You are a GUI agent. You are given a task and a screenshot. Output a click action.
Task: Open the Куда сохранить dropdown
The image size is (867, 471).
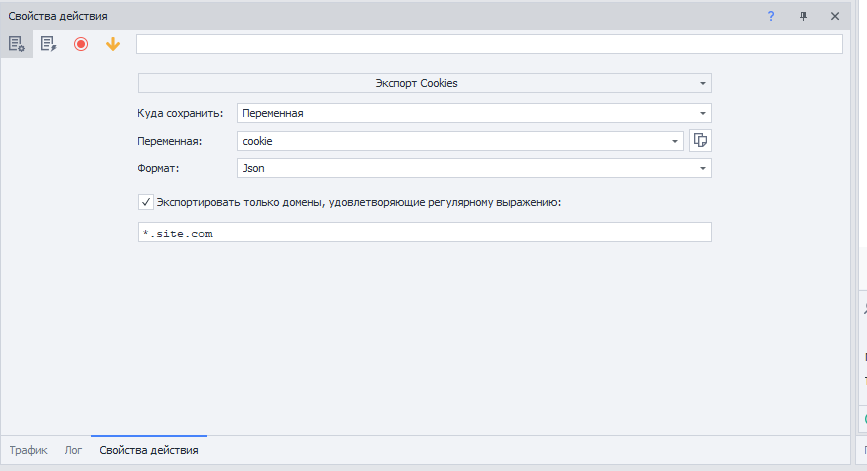pyautogui.click(x=703, y=113)
